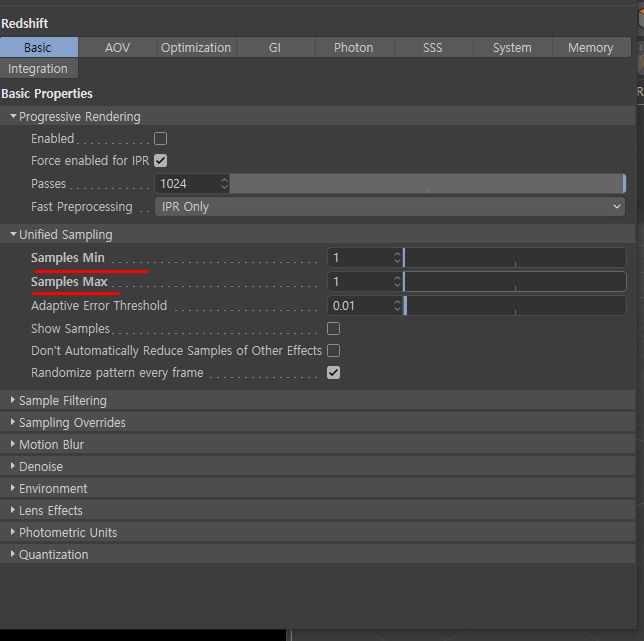This screenshot has width=644, height=641.
Task: Click the Samples Max label
Action: tap(69, 282)
